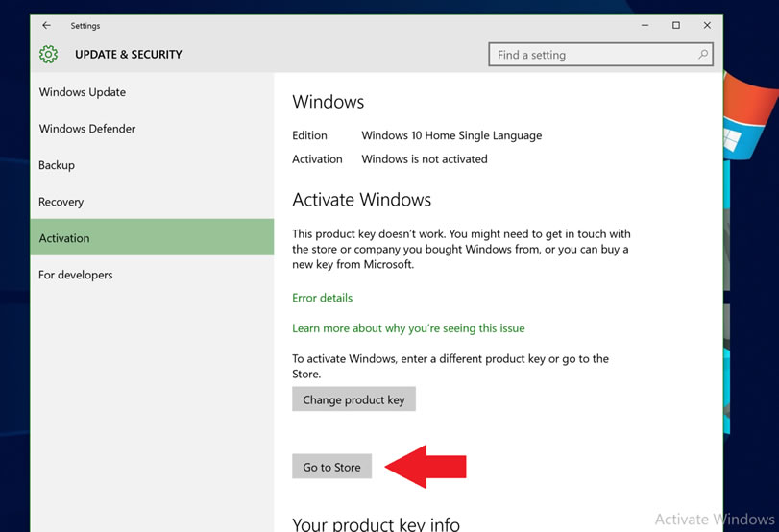This screenshot has width=779, height=532.
Task: Click the Update & Security gear icon
Action: pyautogui.click(x=49, y=54)
